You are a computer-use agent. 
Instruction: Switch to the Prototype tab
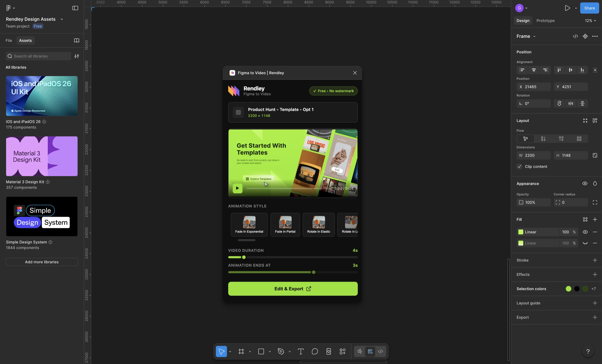click(x=546, y=21)
